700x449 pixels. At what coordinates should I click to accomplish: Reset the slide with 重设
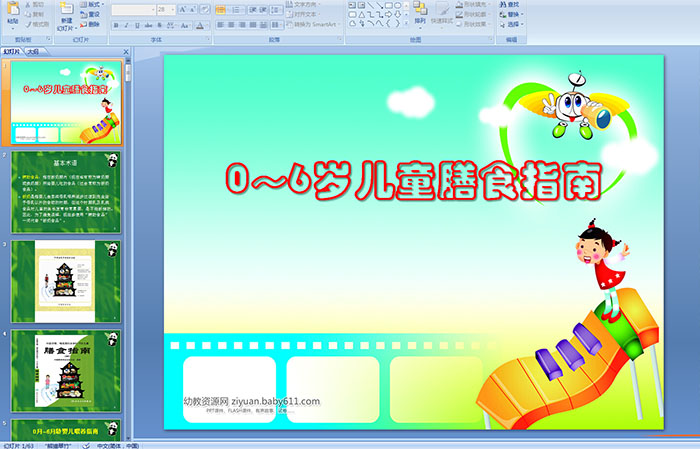[90, 14]
